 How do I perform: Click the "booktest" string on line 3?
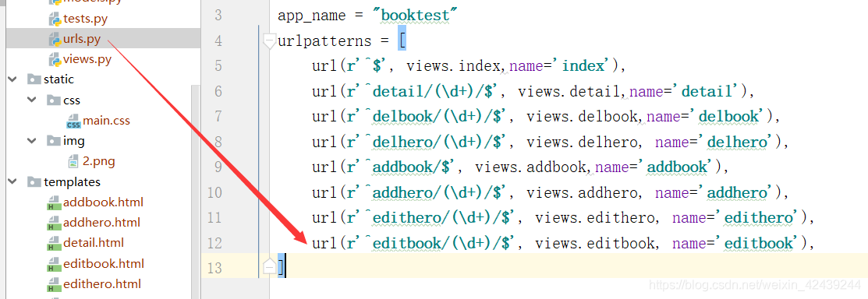tap(415, 16)
